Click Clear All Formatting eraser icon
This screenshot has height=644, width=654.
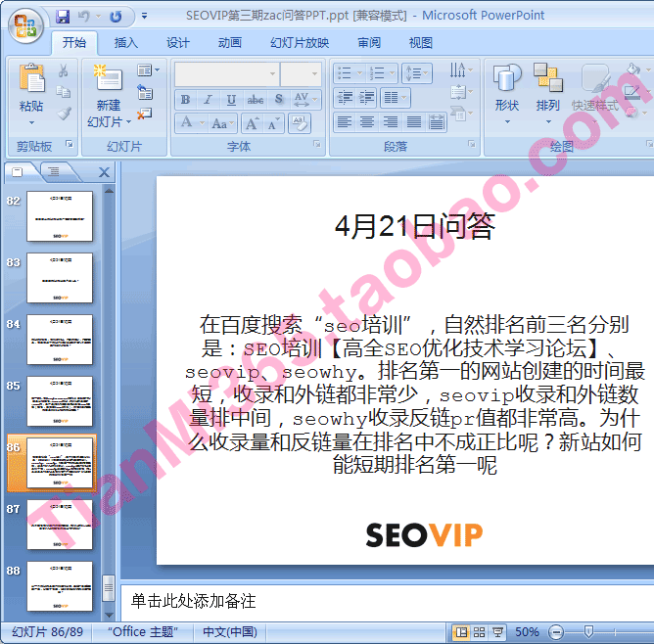click(299, 123)
